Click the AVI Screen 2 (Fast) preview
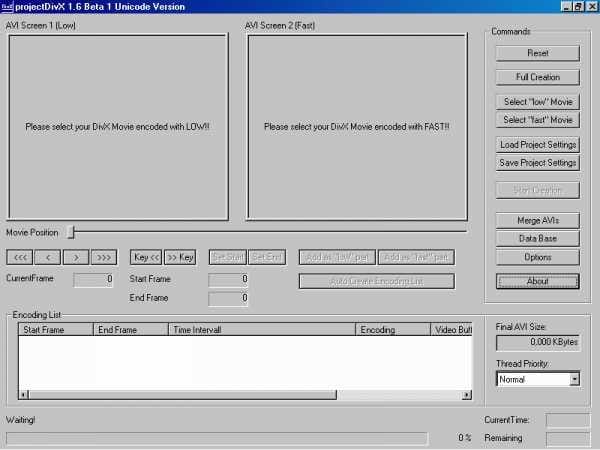This screenshot has height=450, width=600. click(x=357, y=127)
